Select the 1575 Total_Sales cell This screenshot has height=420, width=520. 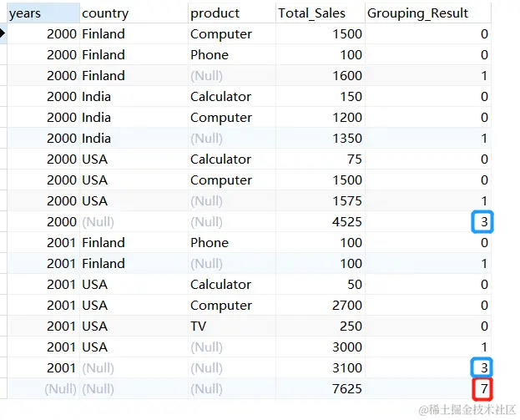(321, 201)
